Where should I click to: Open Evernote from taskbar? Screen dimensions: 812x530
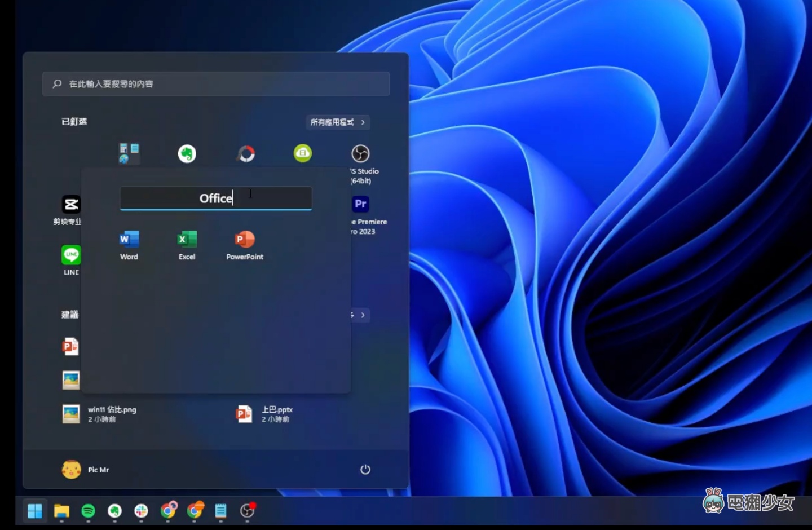(115, 511)
